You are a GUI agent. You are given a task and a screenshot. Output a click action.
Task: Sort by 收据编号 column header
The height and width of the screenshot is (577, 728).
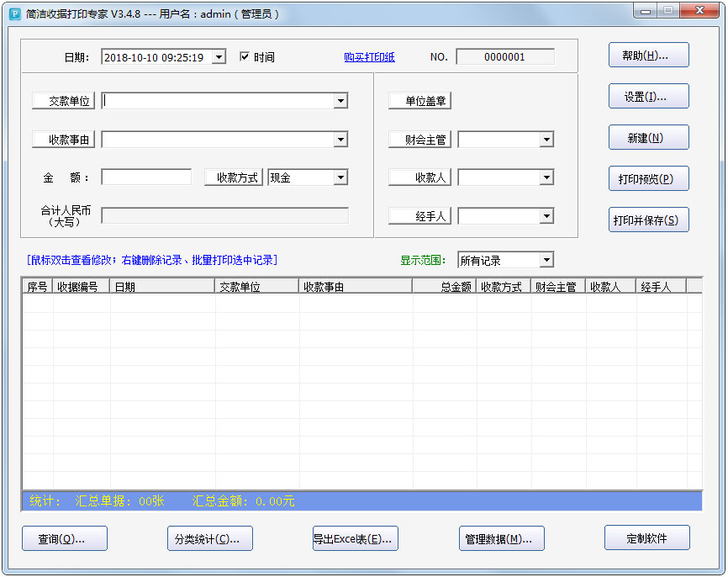pos(81,287)
